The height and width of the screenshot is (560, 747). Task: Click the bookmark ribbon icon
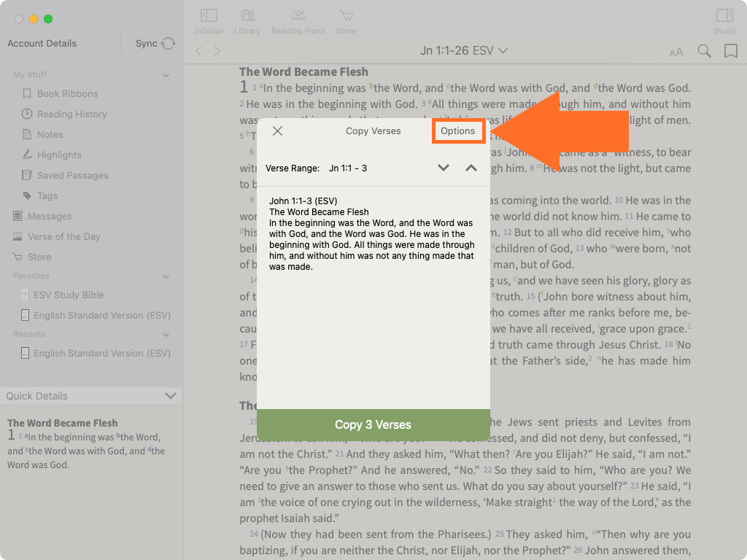(x=730, y=51)
